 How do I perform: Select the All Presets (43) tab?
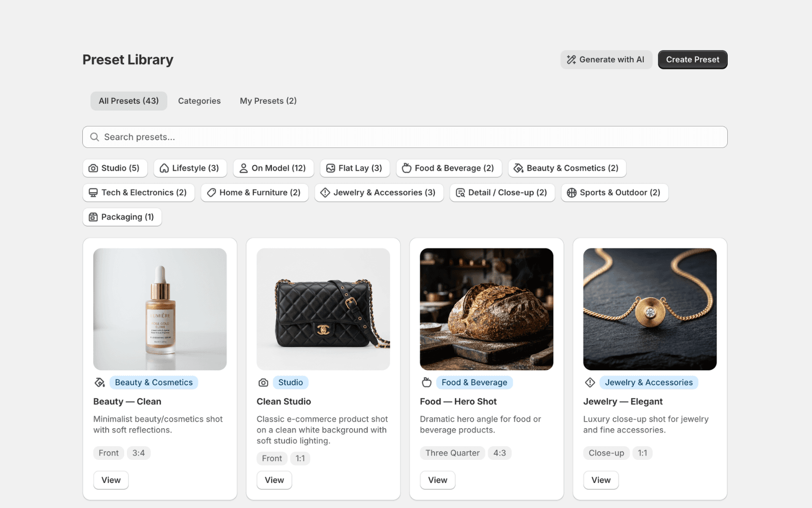point(128,101)
